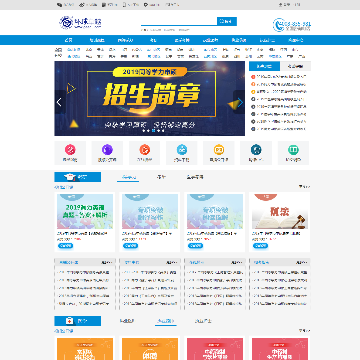The image size is (360, 360).
Task: Click the hotline phone icon in the header
Action: 278,25
